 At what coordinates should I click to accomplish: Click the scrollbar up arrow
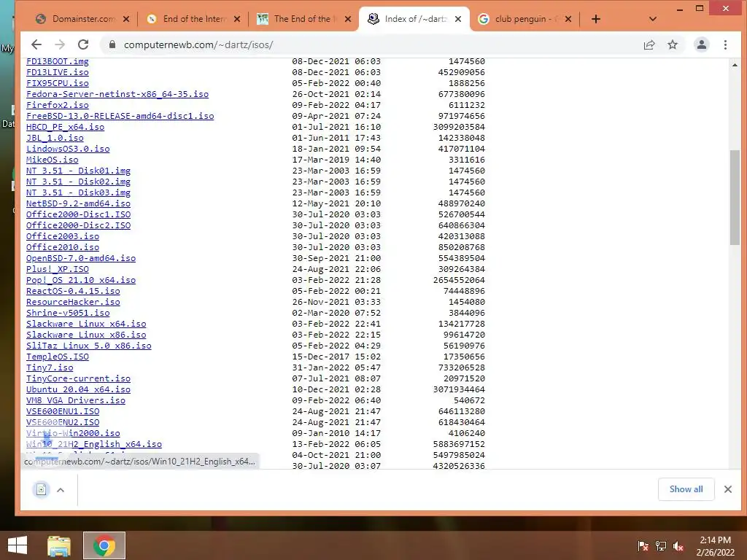click(x=734, y=65)
